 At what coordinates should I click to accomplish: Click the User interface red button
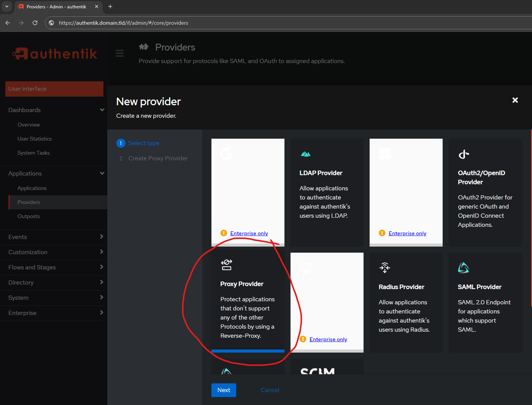pyautogui.click(x=54, y=89)
